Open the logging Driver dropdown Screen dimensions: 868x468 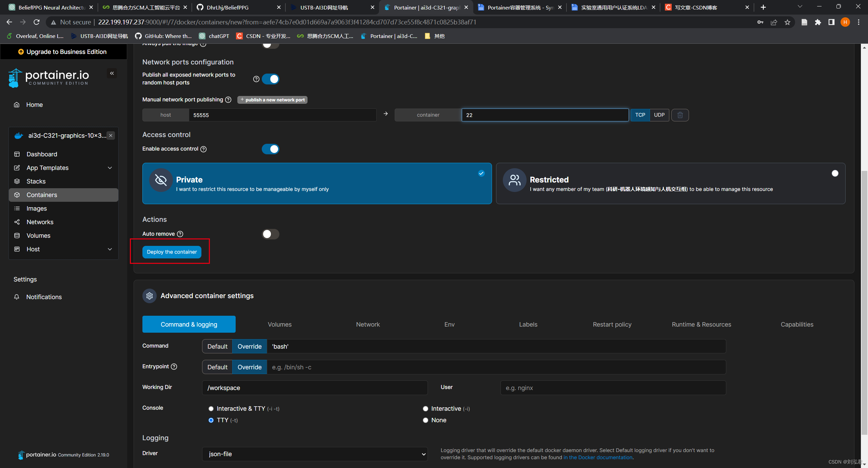(315, 454)
